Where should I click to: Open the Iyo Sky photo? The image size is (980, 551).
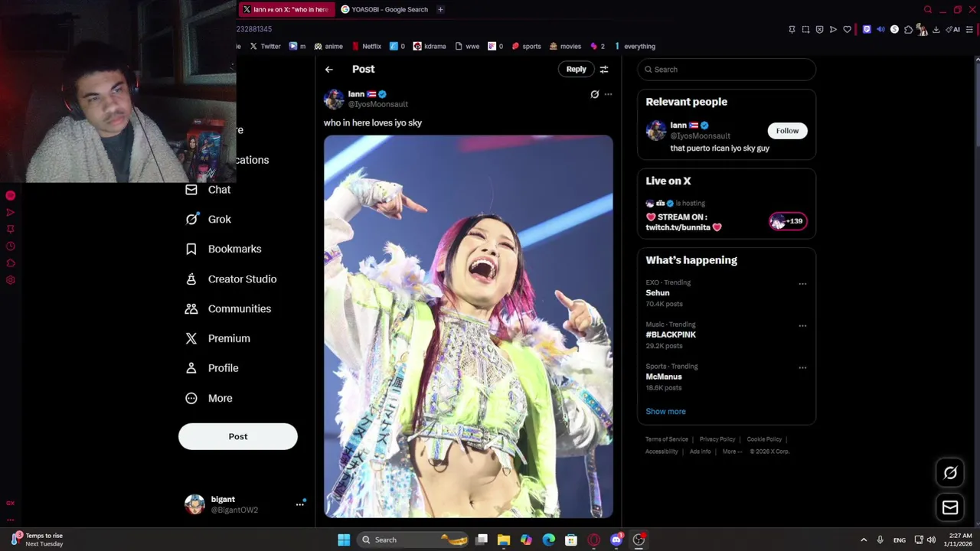[x=468, y=327]
